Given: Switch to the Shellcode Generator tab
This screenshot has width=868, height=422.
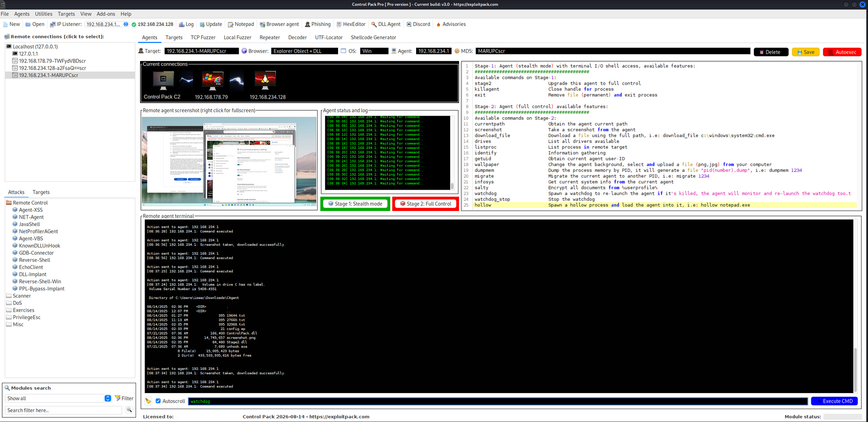Looking at the screenshot, I should 373,37.
